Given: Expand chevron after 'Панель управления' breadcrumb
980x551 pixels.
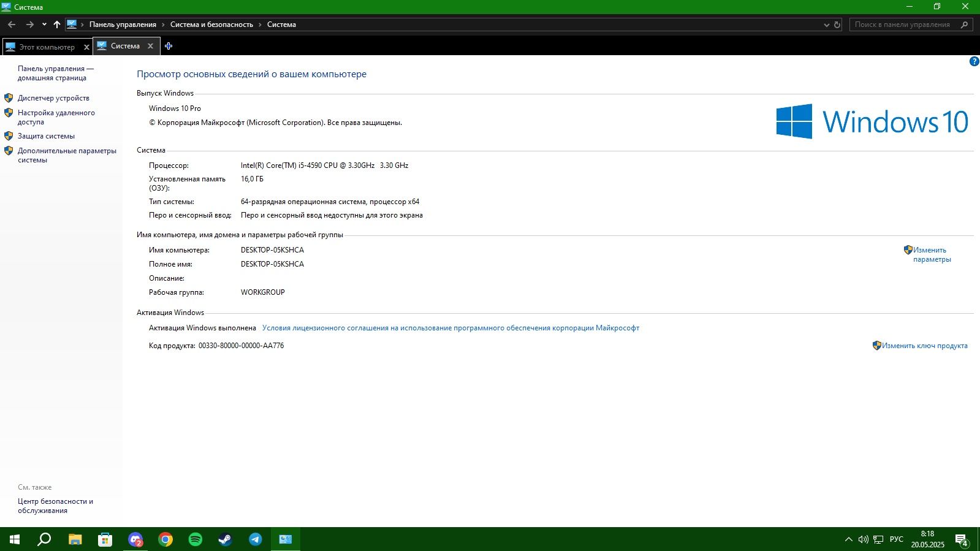Looking at the screenshot, I should point(163,25).
